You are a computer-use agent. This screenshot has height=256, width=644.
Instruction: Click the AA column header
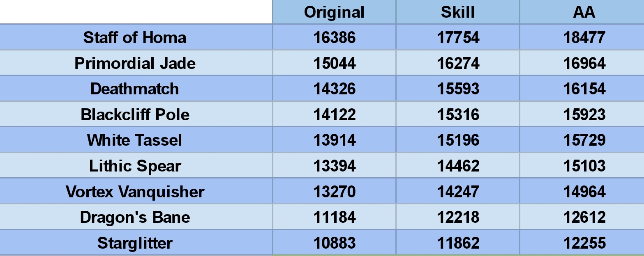click(x=584, y=12)
